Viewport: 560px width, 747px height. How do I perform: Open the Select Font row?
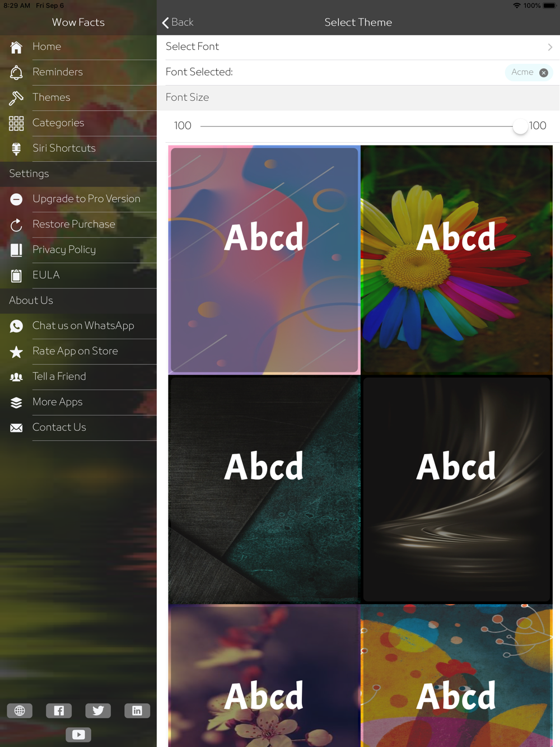coord(358,47)
